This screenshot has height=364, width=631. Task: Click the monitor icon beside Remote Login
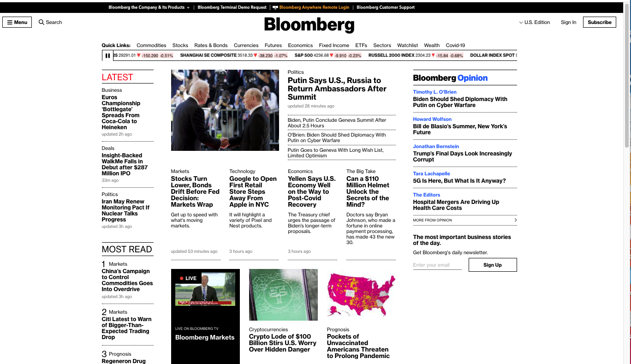pyautogui.click(x=275, y=7)
